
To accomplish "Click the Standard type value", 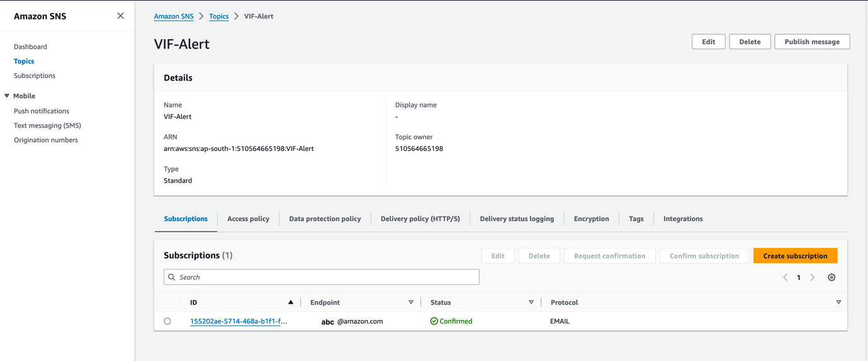I will coord(178,181).
